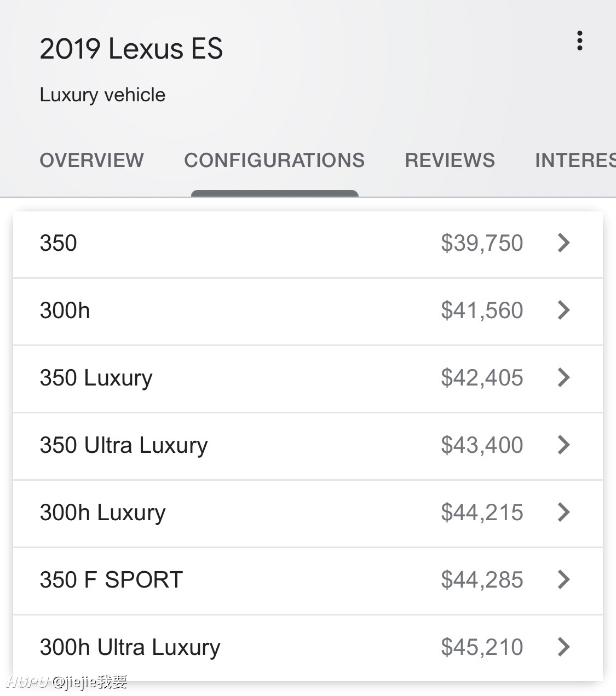Open the three-dot more options menu
This screenshot has height=696, width=616.
pyautogui.click(x=579, y=41)
